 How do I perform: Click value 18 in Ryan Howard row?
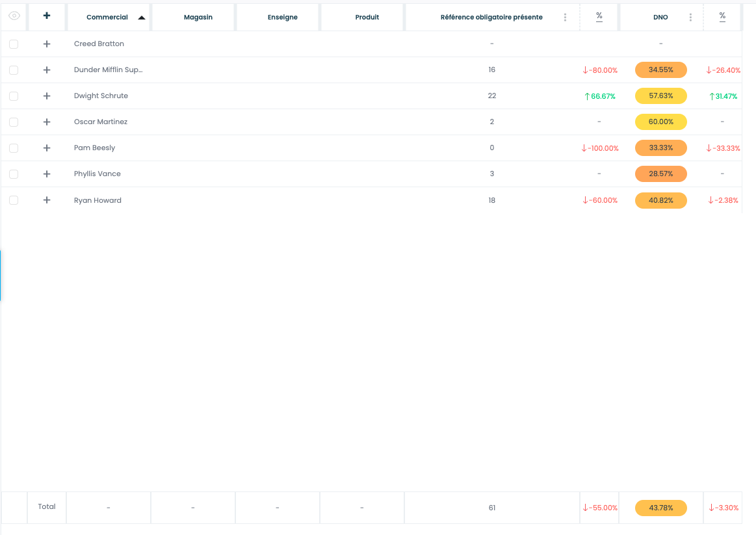[x=492, y=200]
